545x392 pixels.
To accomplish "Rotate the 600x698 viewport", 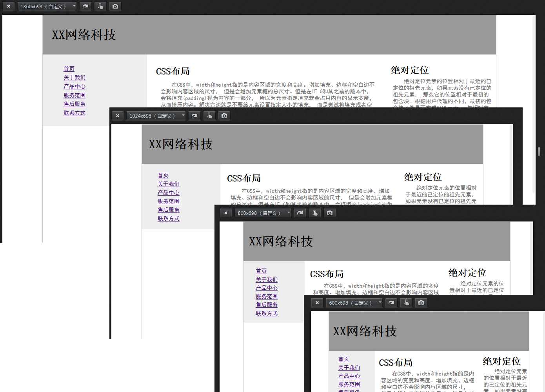I will coord(391,303).
